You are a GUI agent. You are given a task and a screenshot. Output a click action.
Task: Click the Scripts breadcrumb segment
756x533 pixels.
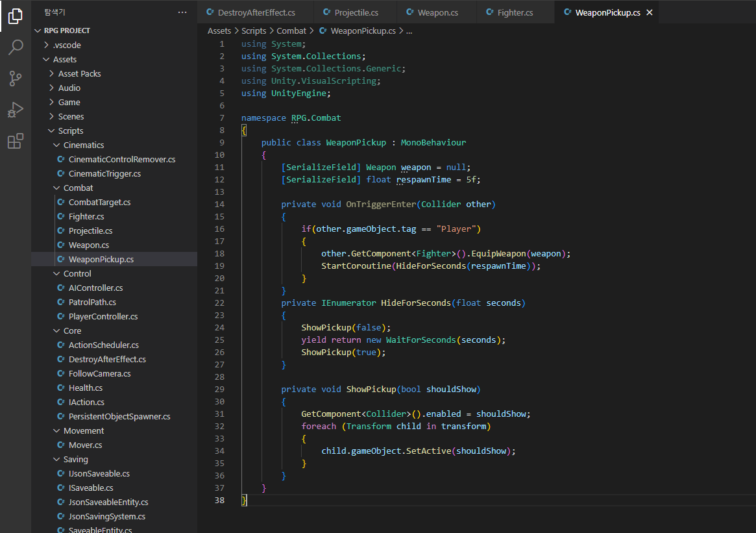pyautogui.click(x=254, y=31)
